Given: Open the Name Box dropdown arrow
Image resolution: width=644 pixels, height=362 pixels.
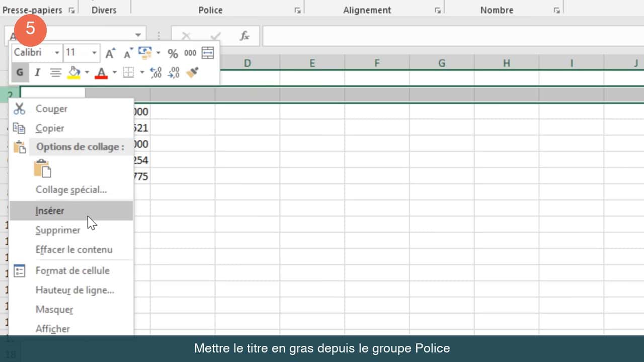Looking at the screenshot, I should tap(138, 35).
